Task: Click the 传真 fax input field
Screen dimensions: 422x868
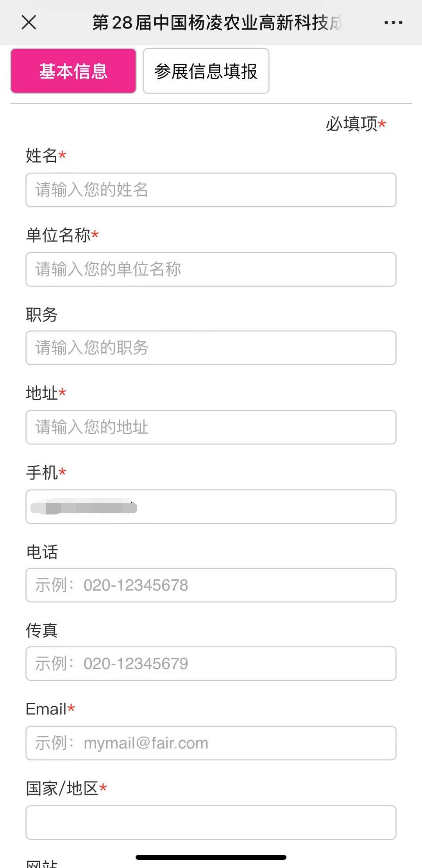Action: [x=211, y=664]
